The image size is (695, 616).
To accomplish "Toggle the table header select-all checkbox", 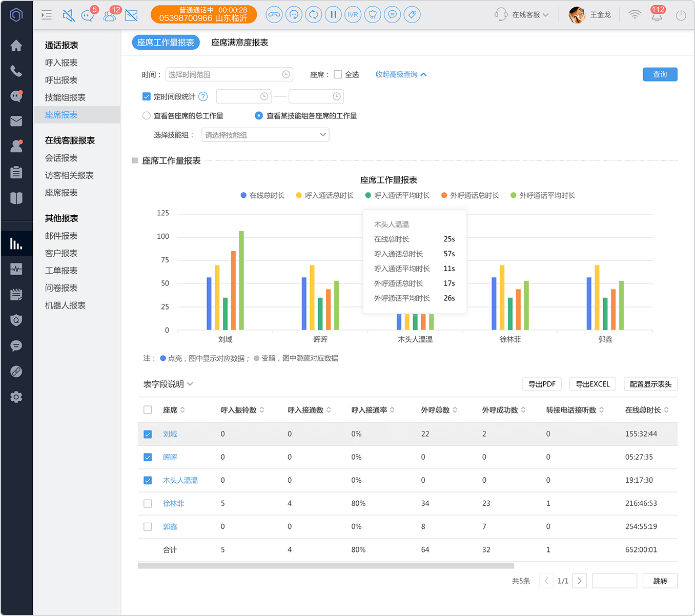I will [148, 409].
